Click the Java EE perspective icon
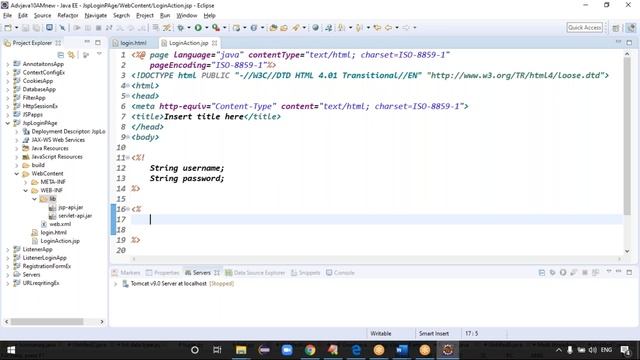The image size is (640, 360). 631,28
